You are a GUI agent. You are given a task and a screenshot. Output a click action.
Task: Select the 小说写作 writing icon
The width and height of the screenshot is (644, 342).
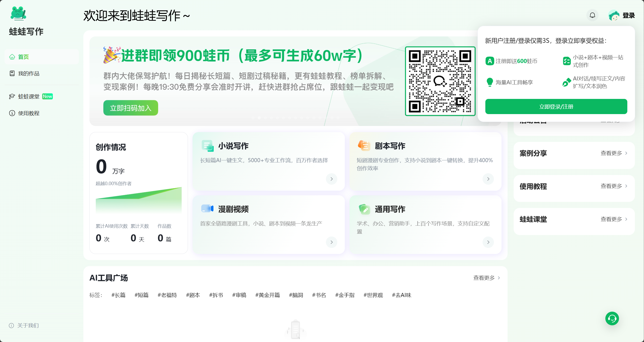(208, 146)
